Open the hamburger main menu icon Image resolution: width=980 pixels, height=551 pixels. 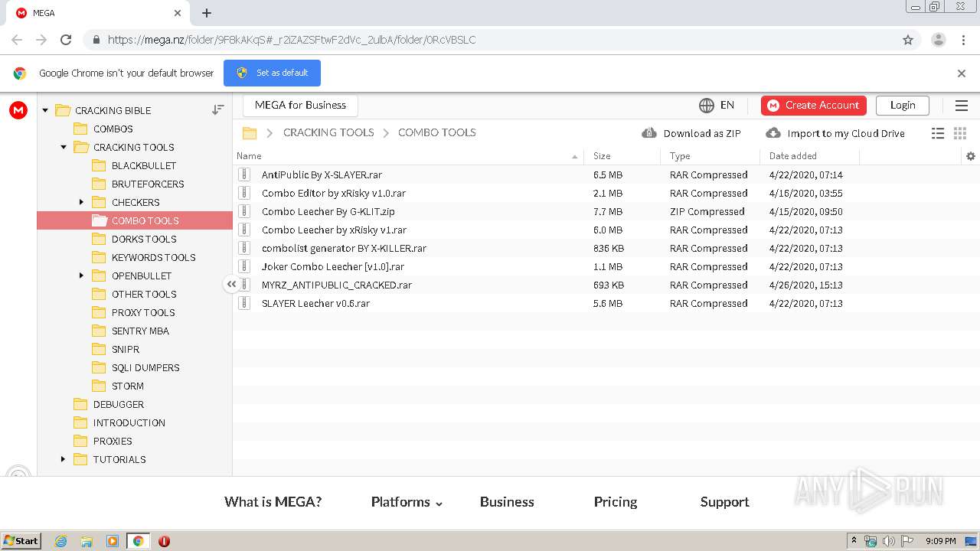[x=962, y=106]
